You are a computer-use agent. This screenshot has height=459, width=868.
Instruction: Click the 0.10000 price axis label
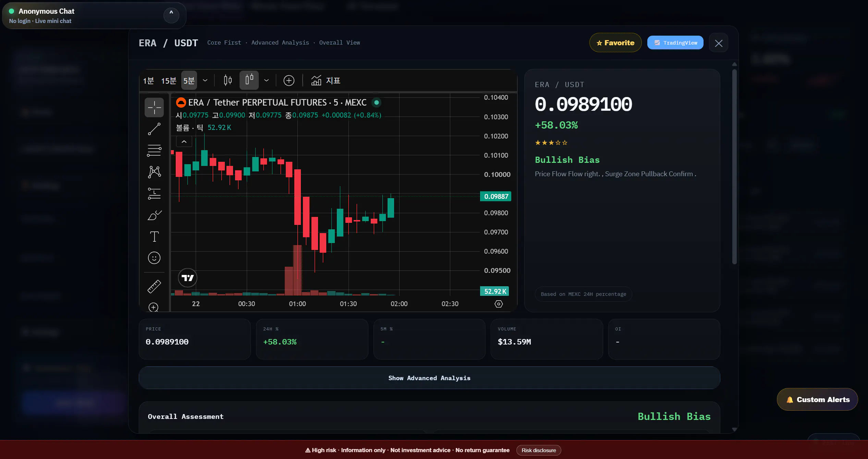pos(497,174)
